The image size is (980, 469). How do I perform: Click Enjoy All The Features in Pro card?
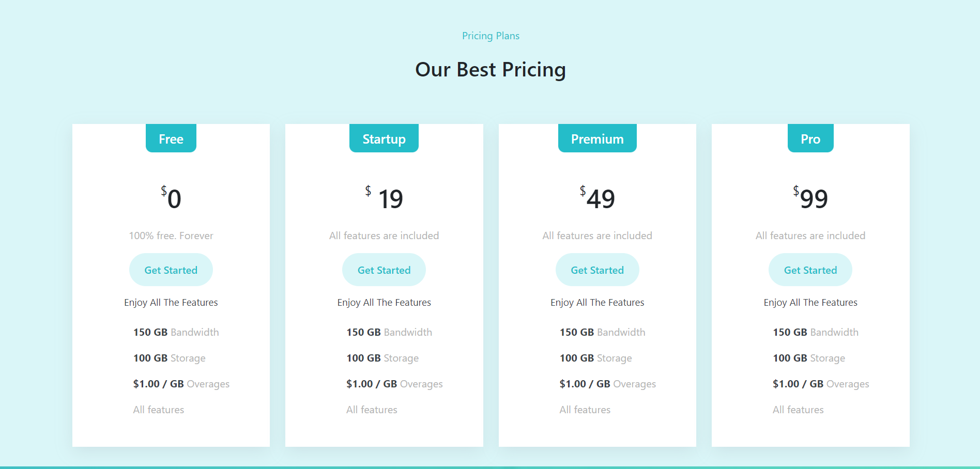pos(810,302)
